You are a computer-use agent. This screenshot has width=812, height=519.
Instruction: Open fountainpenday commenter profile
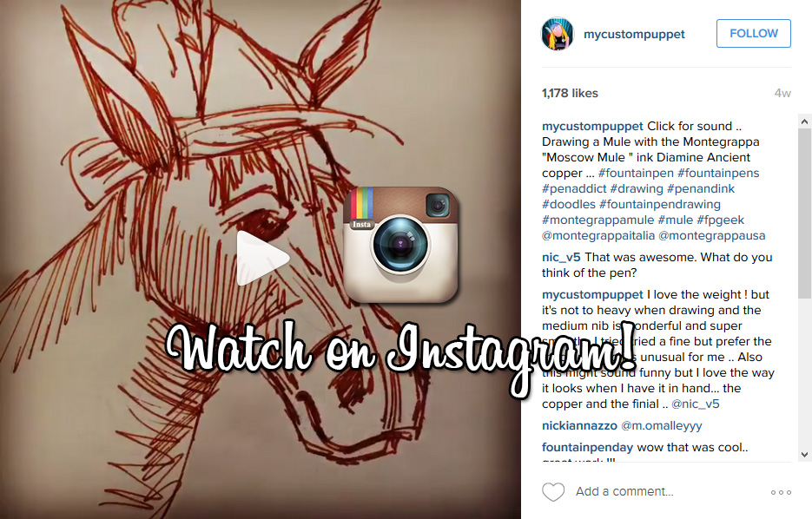click(587, 447)
